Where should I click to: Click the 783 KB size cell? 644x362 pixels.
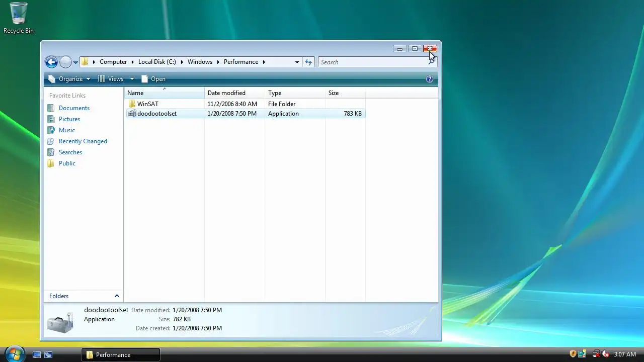point(353,114)
